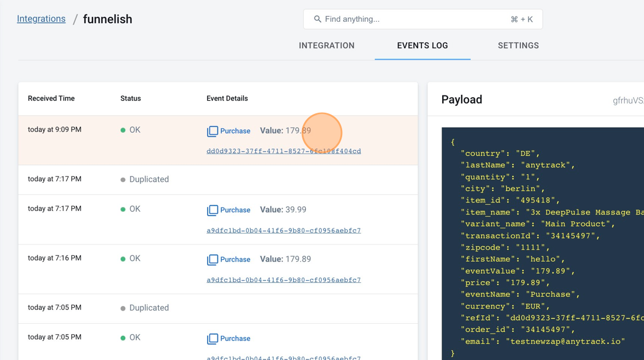Viewport: 644px width, 360px height.
Task: Click the search magnifier icon
Action: pos(317,20)
